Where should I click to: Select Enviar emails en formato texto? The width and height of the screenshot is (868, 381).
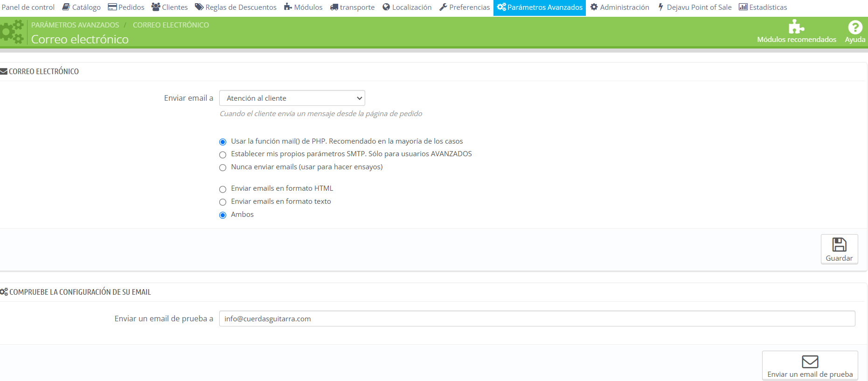[x=222, y=202]
